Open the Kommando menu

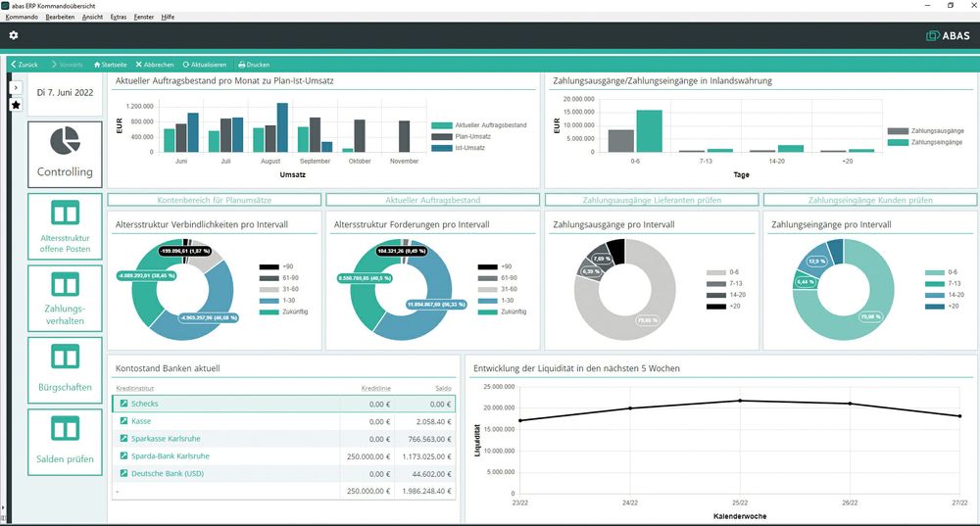click(x=22, y=17)
